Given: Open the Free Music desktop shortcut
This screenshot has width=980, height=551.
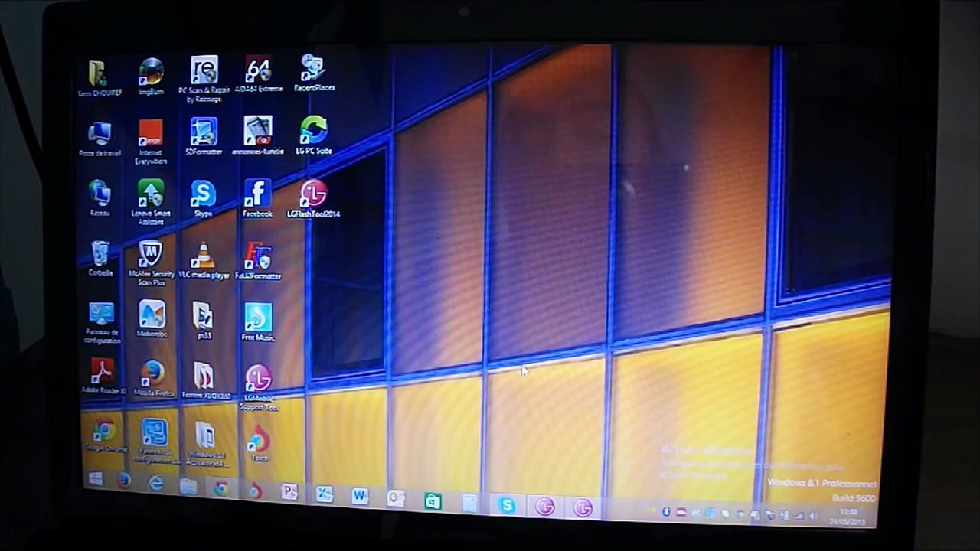Looking at the screenshot, I should (258, 321).
